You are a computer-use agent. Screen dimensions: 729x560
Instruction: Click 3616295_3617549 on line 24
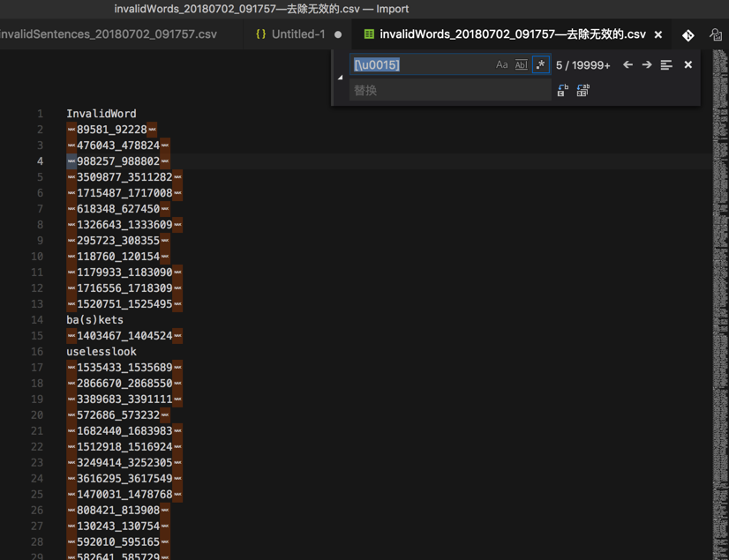[x=124, y=478]
